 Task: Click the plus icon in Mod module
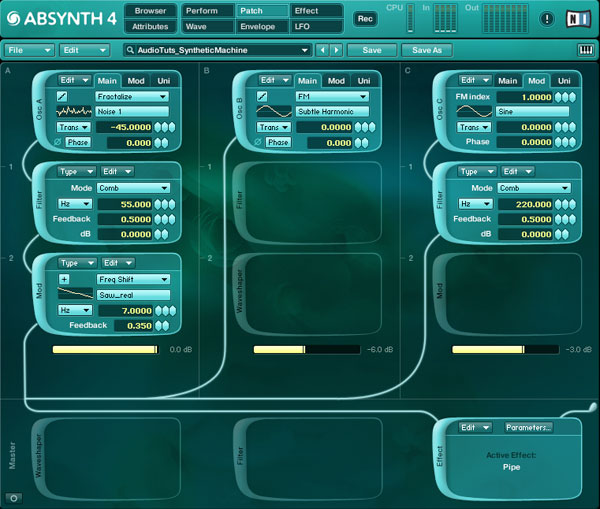pyautogui.click(x=64, y=279)
